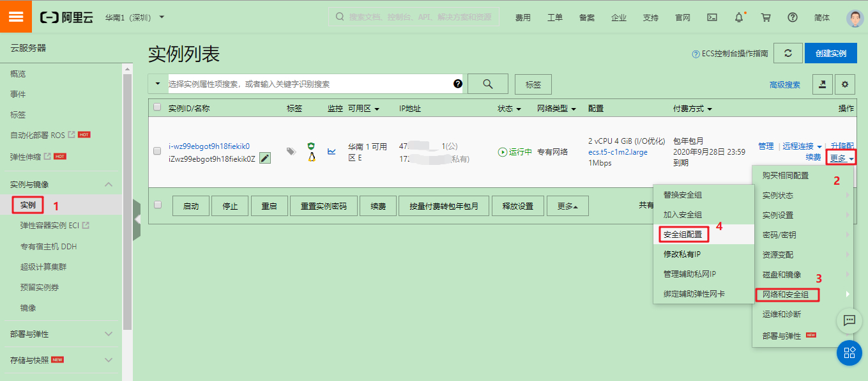The image size is (868, 381).
Task: Click the Alibaba Cloud logo
Action: click(x=66, y=17)
